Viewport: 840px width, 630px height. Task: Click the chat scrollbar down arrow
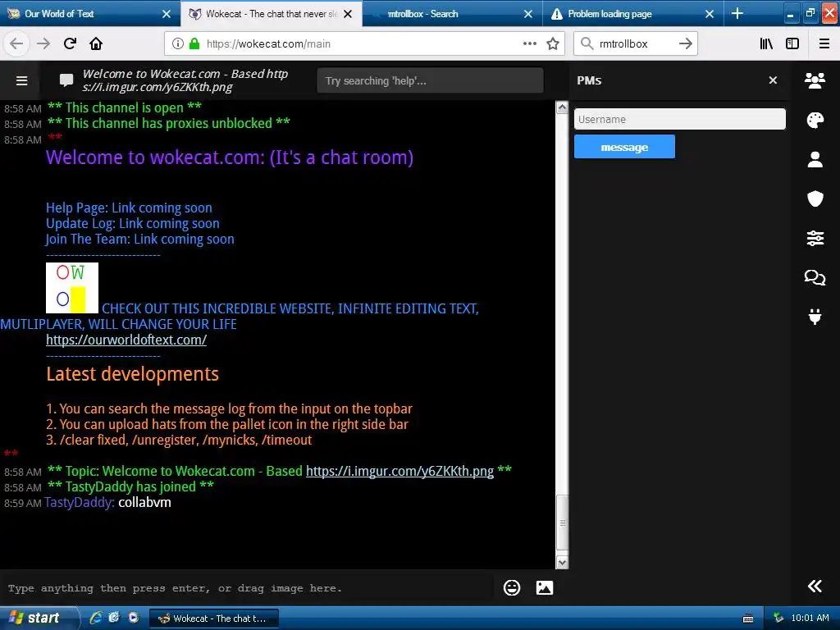pos(562,562)
